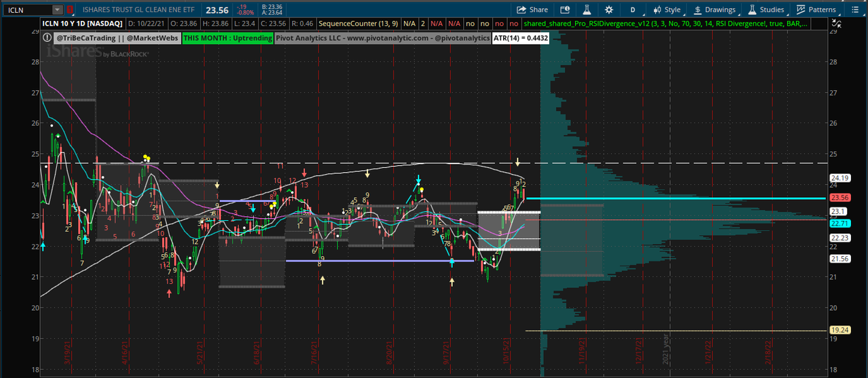The width and height of the screenshot is (868, 378).
Task: Open the Studies menu
Action: click(766, 10)
